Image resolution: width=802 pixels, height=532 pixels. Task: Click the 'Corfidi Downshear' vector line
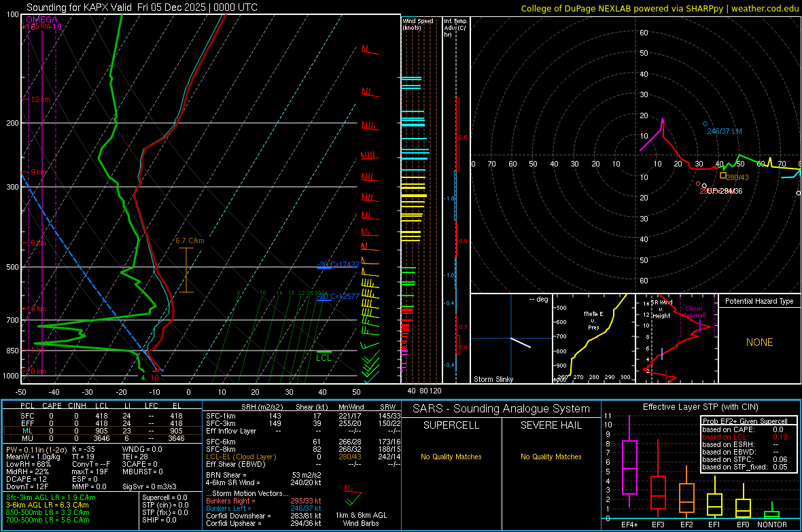click(x=264, y=516)
